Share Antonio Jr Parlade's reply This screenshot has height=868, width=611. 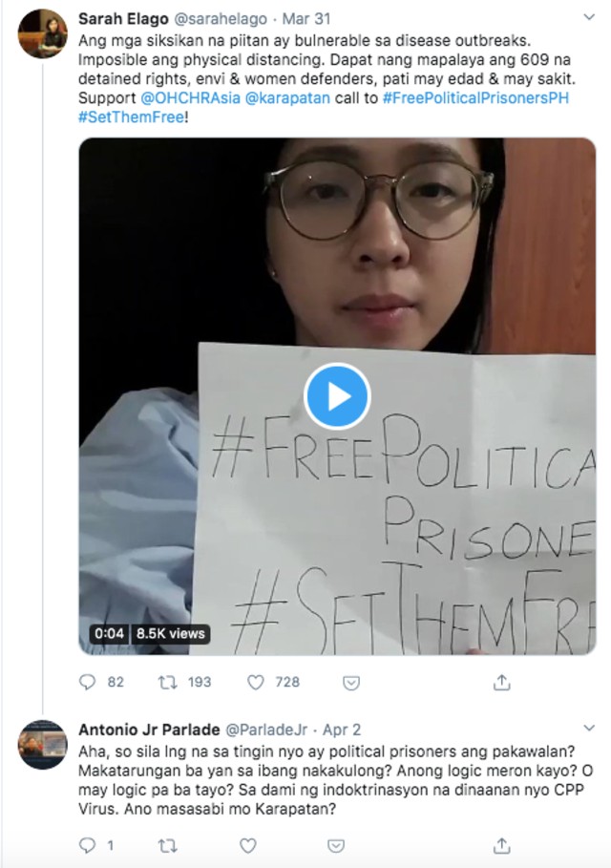501,845
